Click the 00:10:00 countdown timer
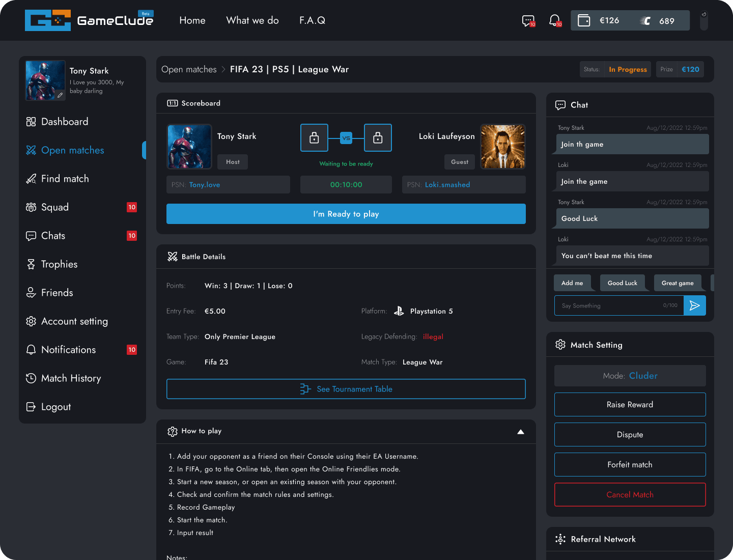733x560 pixels. (346, 185)
